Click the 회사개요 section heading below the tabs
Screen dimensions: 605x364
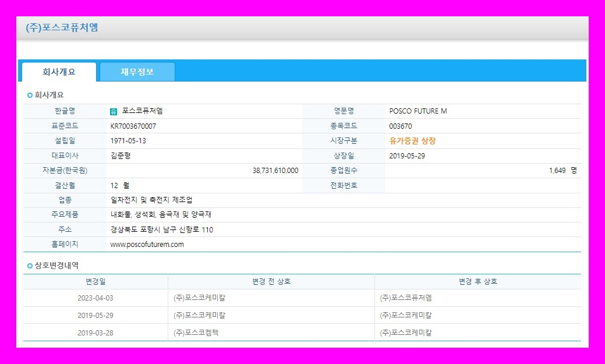coord(49,95)
